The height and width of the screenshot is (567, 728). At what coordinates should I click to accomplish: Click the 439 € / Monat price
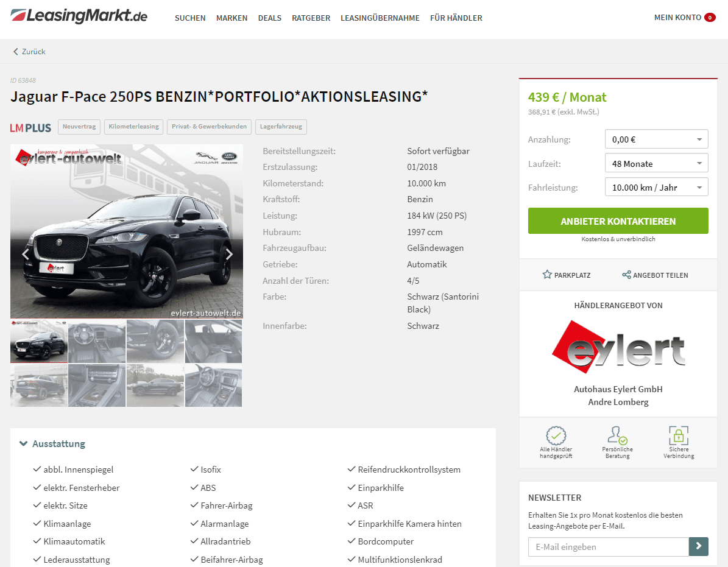[567, 97]
